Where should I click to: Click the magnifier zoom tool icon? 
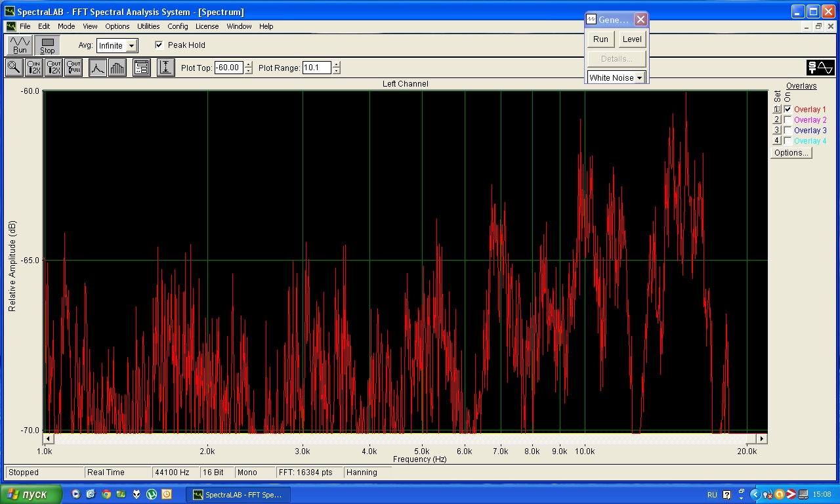pyautogui.click(x=14, y=68)
